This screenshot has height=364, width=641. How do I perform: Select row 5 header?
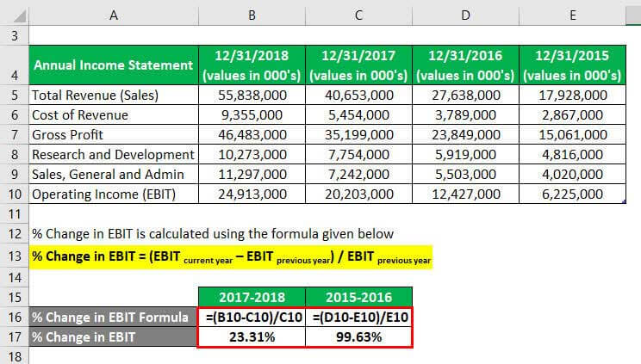click(x=15, y=96)
